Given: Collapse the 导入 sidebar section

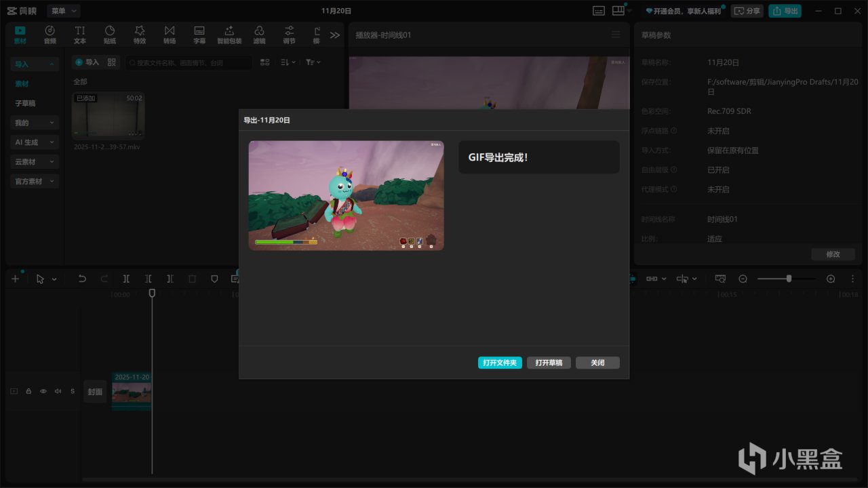Looking at the screenshot, I should [35, 64].
